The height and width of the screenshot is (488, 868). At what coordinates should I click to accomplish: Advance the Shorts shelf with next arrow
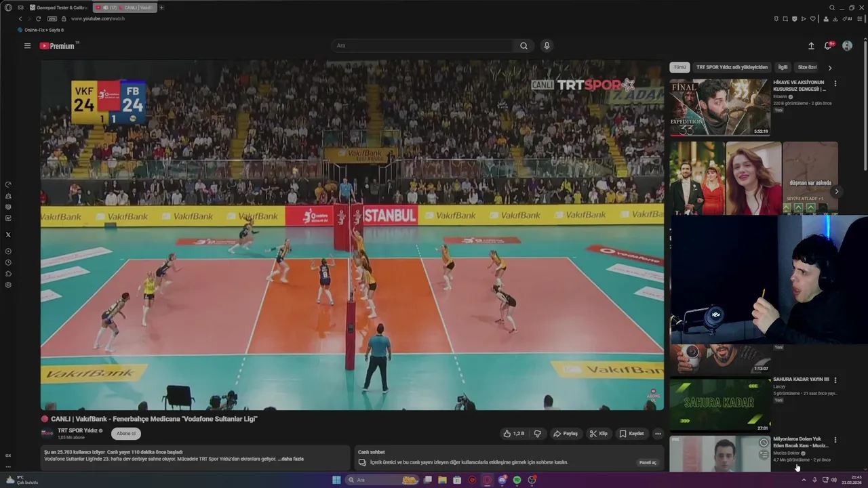[x=836, y=192]
